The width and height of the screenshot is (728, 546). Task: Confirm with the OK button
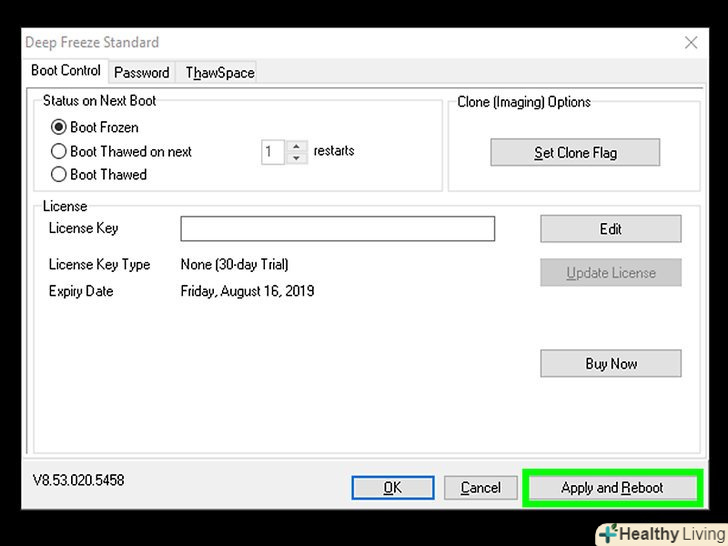point(393,488)
